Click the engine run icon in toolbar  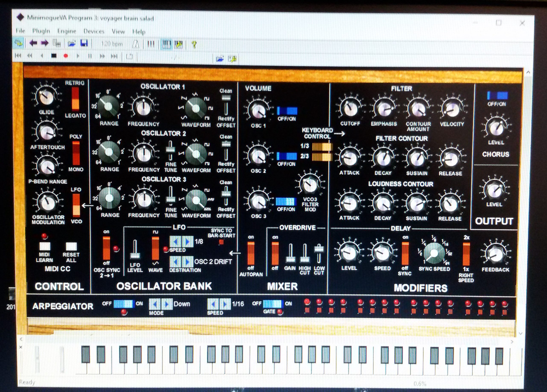18,43
